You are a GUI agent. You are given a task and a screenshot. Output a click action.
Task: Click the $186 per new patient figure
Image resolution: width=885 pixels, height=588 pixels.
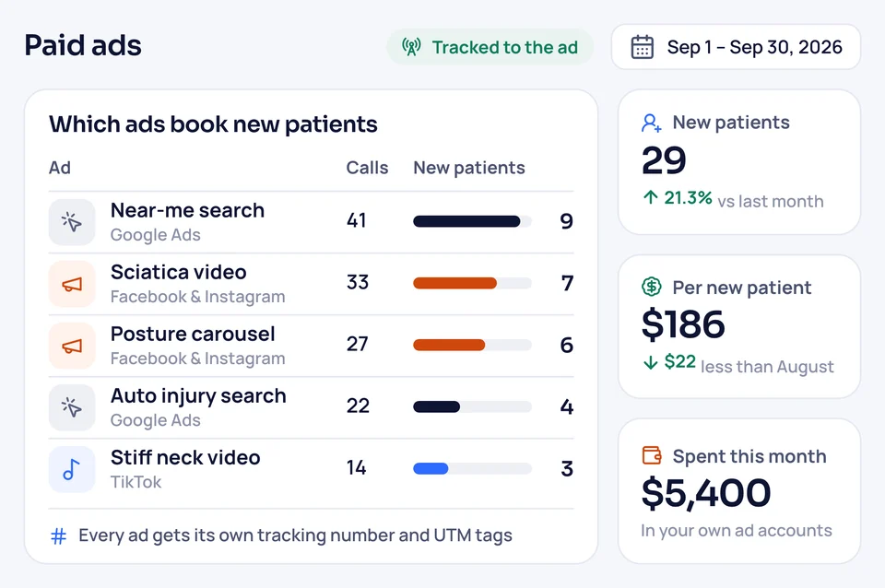(x=683, y=325)
